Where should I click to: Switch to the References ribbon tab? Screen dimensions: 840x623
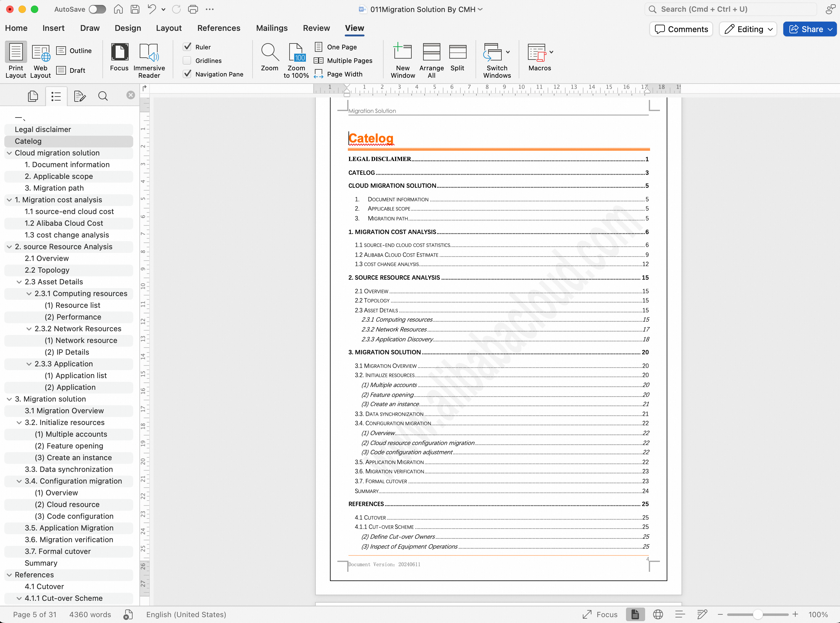click(x=219, y=28)
